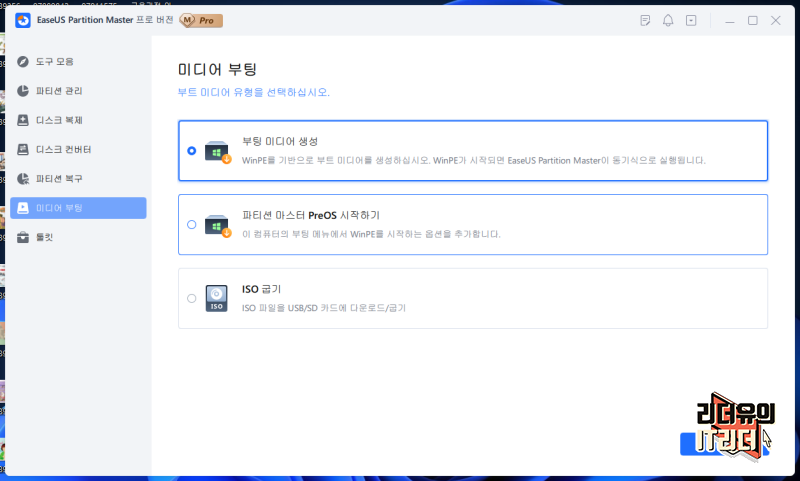Image resolution: width=800 pixels, height=481 pixels.
Task: Open the 디스크 컨버터 sidebar section
Action: 78,149
